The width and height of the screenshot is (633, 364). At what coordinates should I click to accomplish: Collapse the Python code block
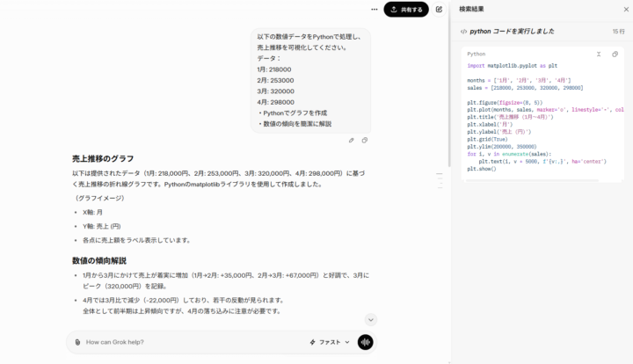coord(599,55)
